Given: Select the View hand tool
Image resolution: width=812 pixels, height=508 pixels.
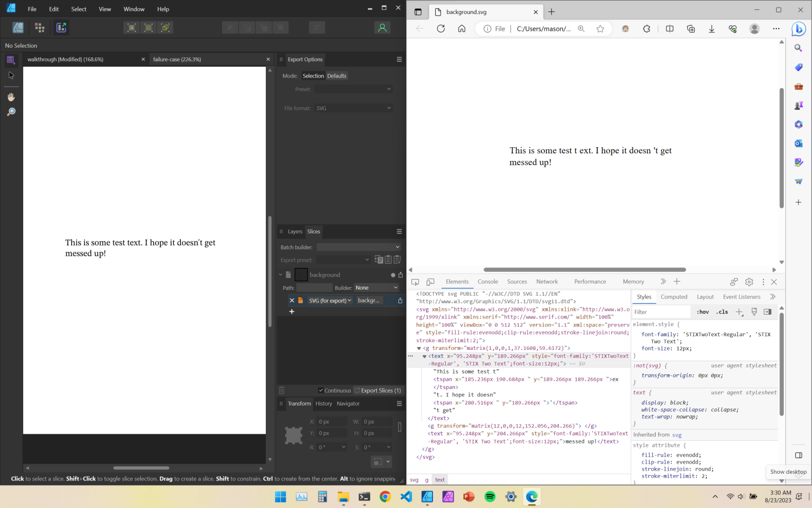Looking at the screenshot, I should coord(11,96).
